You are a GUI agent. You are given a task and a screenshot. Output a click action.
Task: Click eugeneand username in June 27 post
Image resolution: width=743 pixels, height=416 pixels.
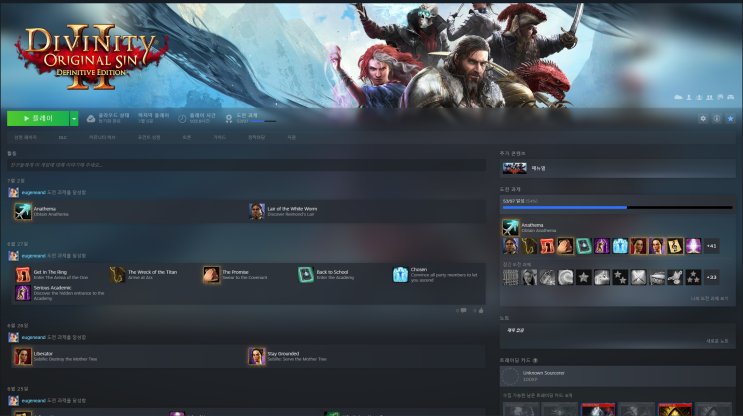pyautogui.click(x=33, y=256)
